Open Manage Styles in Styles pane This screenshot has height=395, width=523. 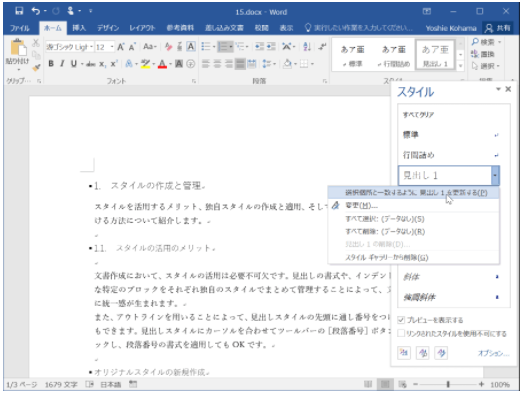tap(441, 353)
